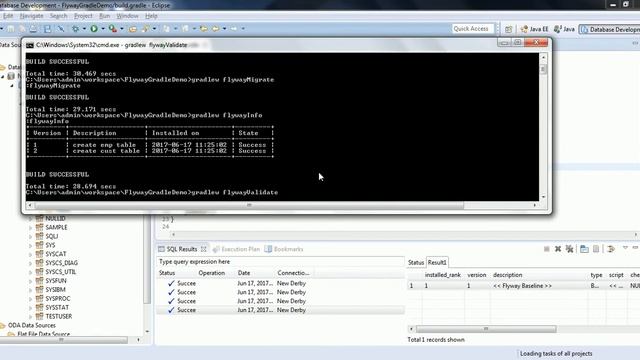The image size is (640, 360).
Task: Click the green Run button in toolbar
Action: tap(94, 29)
